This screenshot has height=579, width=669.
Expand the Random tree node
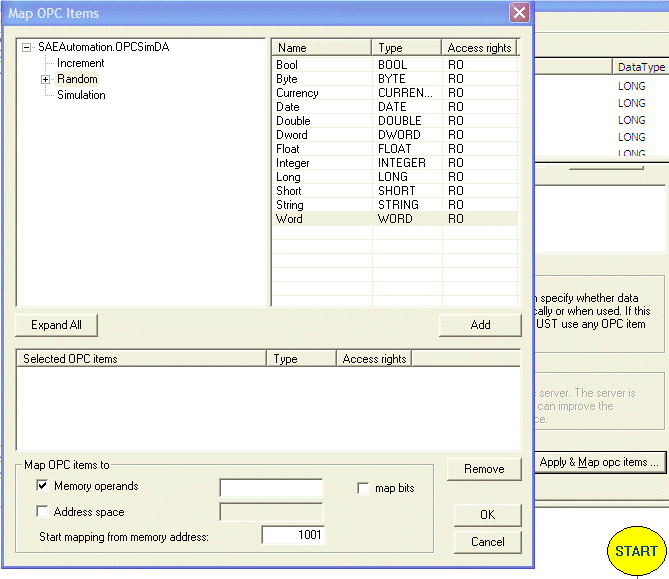coord(45,79)
